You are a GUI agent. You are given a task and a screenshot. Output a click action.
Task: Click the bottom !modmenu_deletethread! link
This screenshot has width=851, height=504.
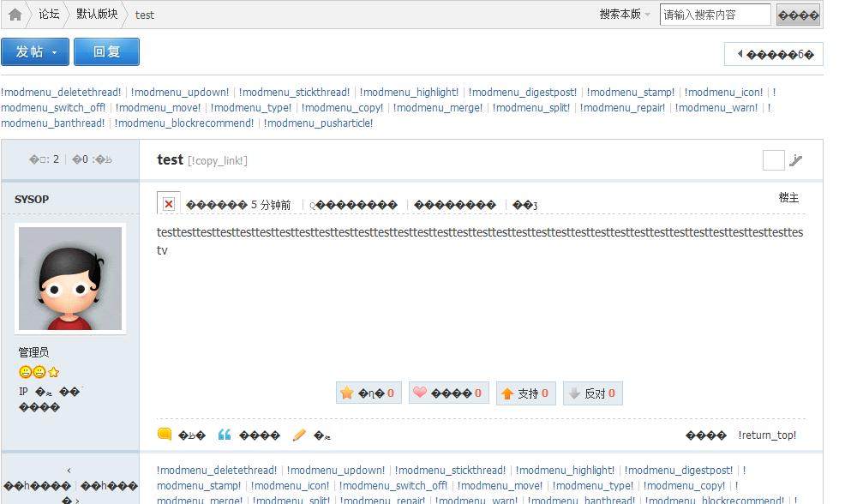point(217,471)
